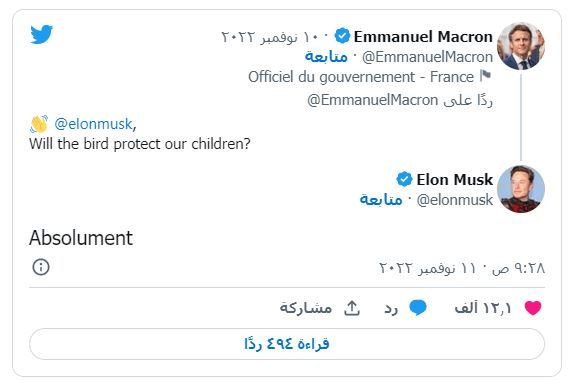Open the قراءة ٤٩٤ ردًا replies button
This screenshot has width=573, height=388.
[287, 344]
